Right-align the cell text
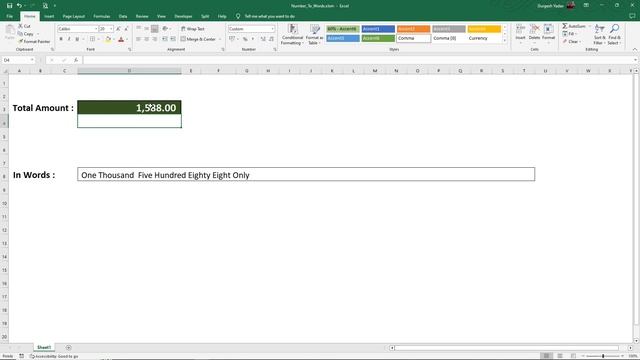The width and height of the screenshot is (640, 360). (x=155, y=39)
